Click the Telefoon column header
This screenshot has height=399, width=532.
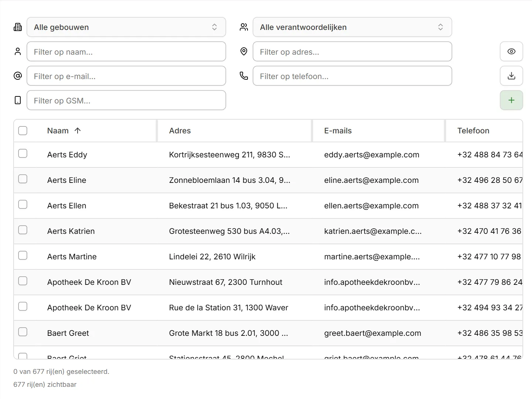coord(473,130)
